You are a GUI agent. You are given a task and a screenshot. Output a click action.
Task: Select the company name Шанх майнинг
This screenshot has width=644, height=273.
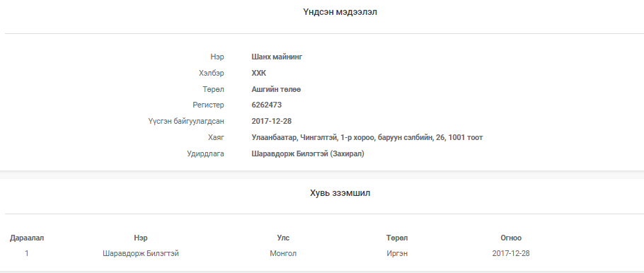coord(277,57)
